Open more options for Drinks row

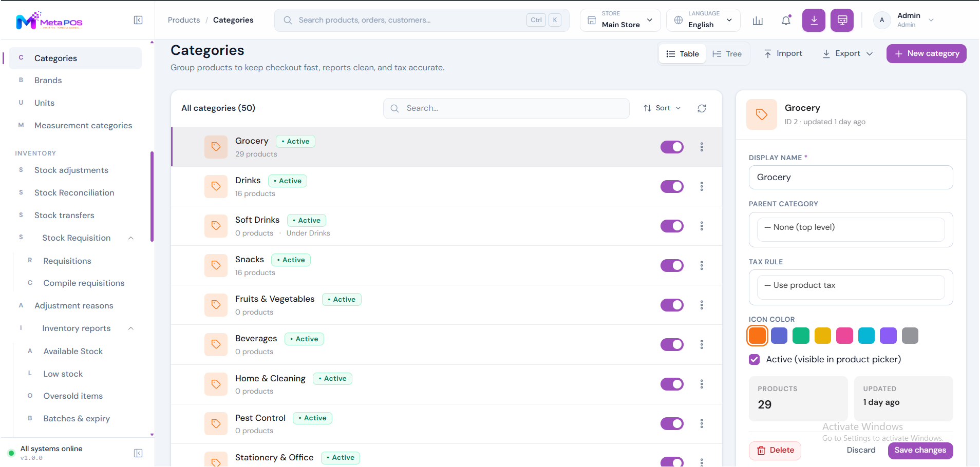point(702,186)
